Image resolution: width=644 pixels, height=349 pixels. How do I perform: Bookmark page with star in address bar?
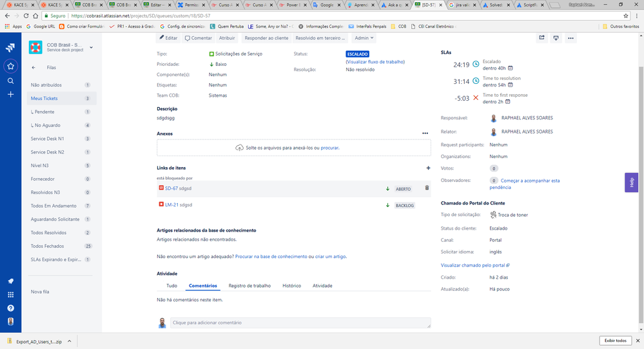pyautogui.click(x=625, y=15)
